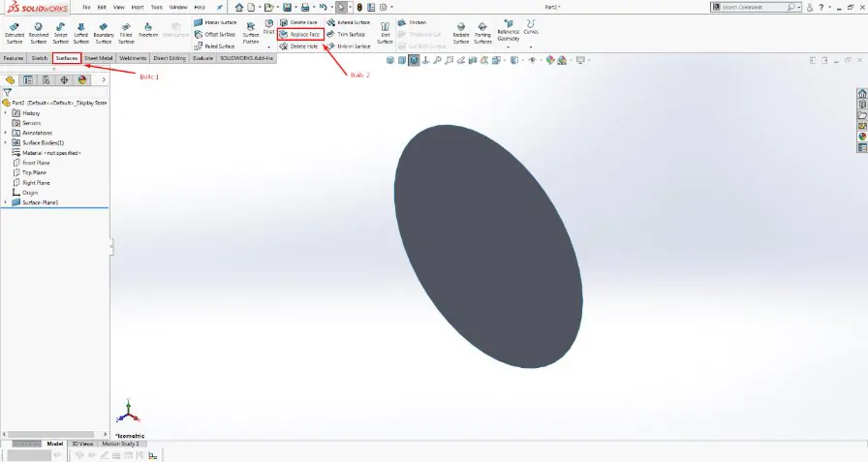
Task: Open the Help menu
Action: click(x=200, y=7)
